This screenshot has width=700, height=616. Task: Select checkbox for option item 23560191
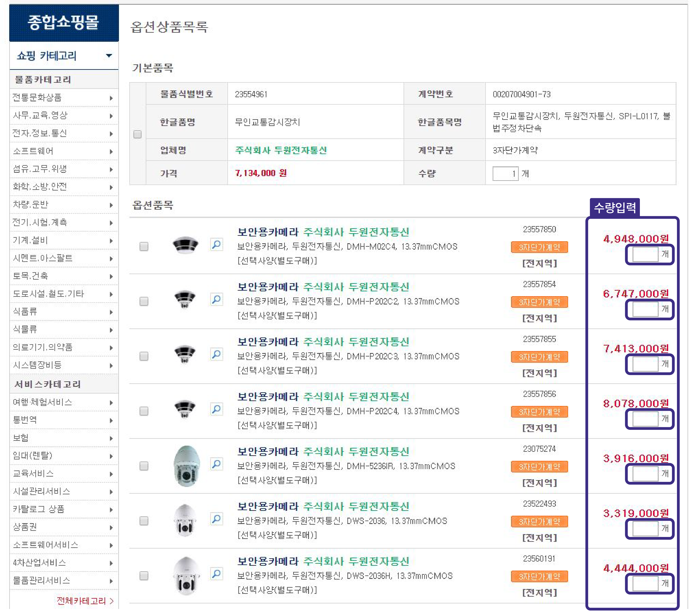click(144, 576)
